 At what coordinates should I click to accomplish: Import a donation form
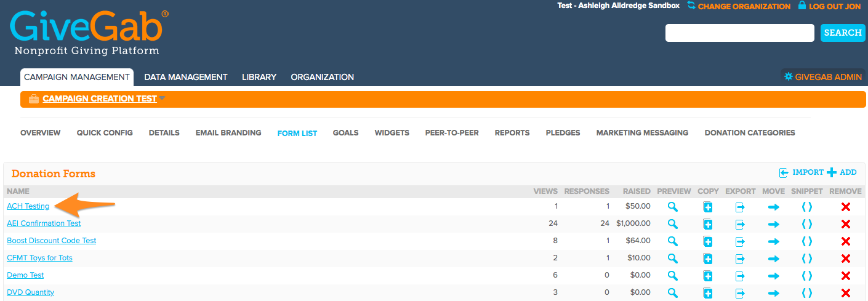(x=801, y=172)
